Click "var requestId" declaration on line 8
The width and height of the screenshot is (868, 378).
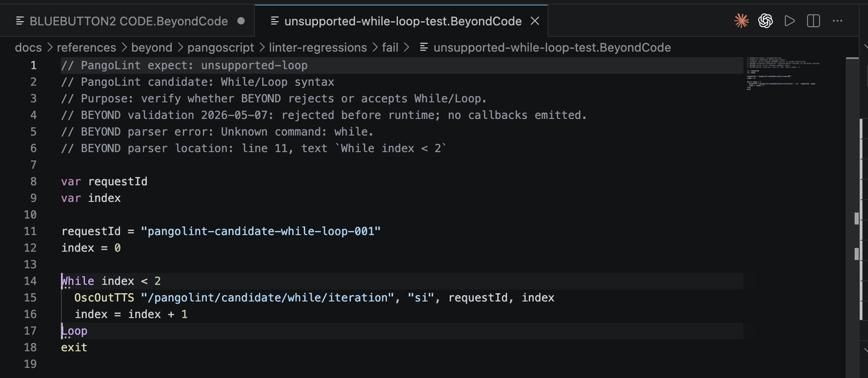point(104,182)
